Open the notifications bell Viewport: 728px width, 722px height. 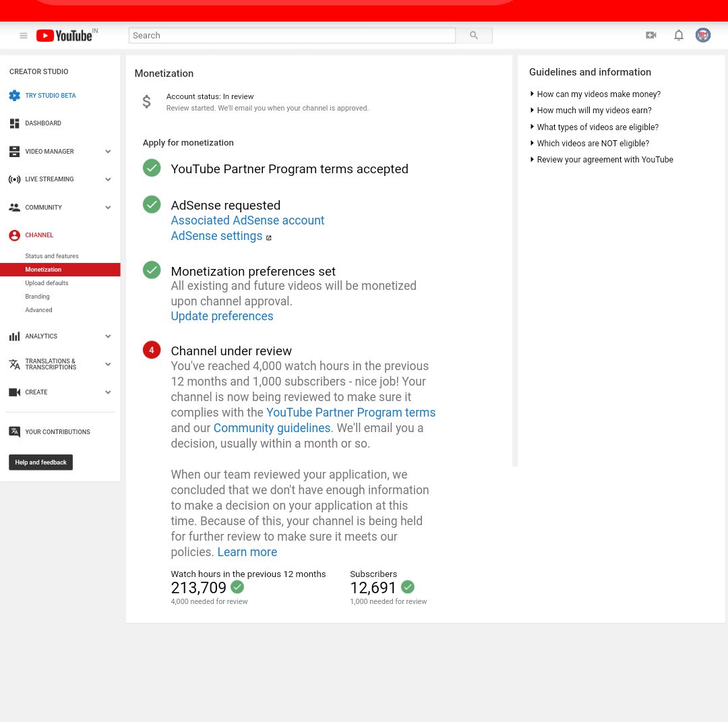point(678,35)
